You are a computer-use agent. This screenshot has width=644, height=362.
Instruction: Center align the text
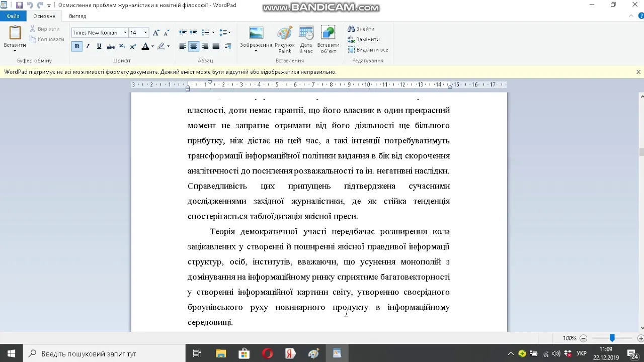click(x=194, y=46)
